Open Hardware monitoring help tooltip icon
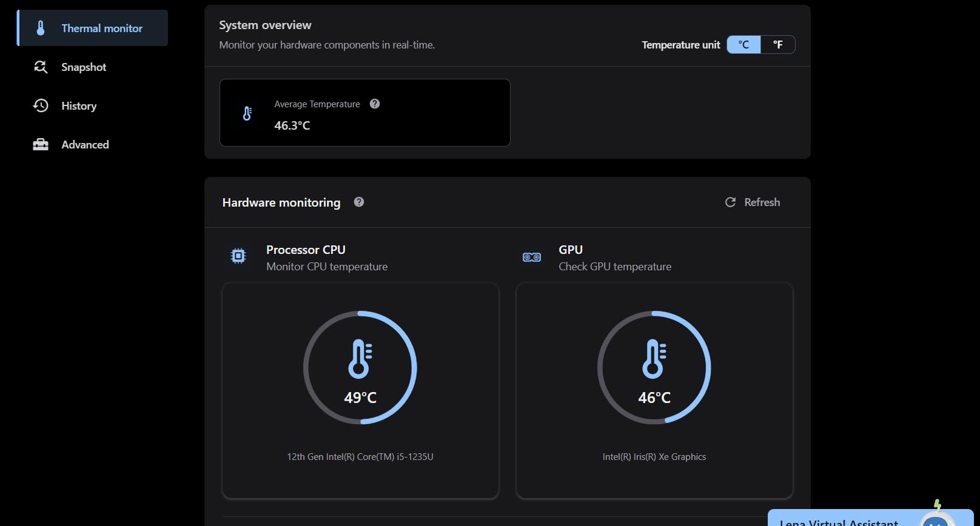Image resolution: width=980 pixels, height=526 pixels. coord(359,202)
